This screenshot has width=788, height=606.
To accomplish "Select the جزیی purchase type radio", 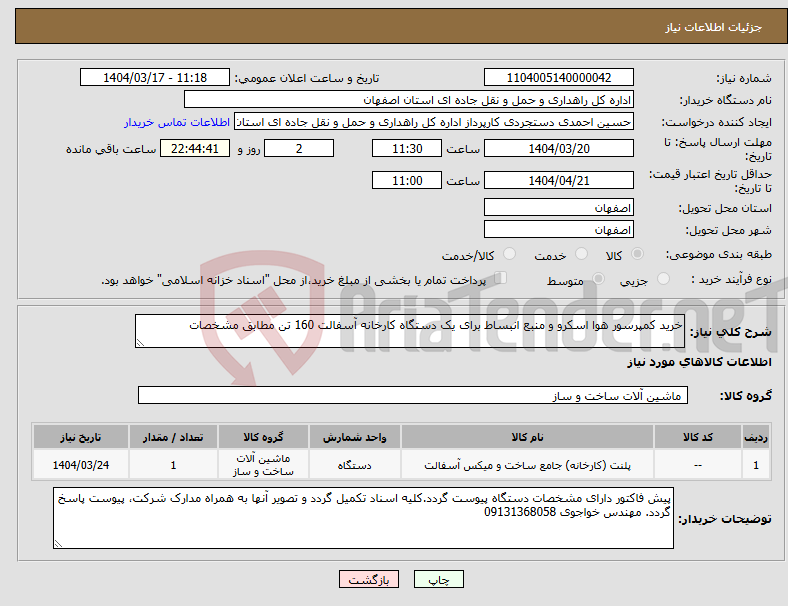I will point(663,279).
